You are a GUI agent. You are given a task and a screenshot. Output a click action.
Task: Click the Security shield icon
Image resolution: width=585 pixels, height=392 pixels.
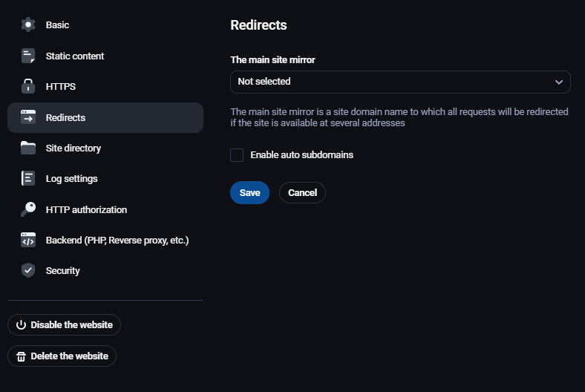[x=28, y=270]
